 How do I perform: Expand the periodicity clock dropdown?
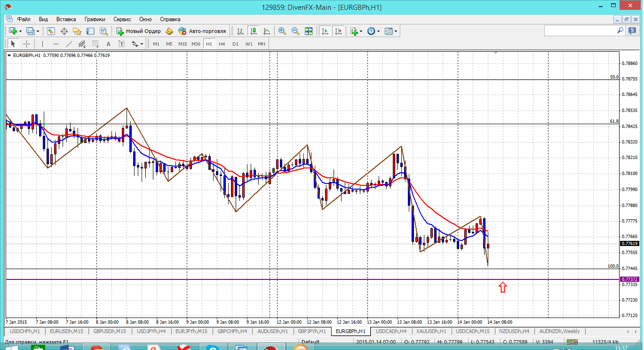[378, 31]
